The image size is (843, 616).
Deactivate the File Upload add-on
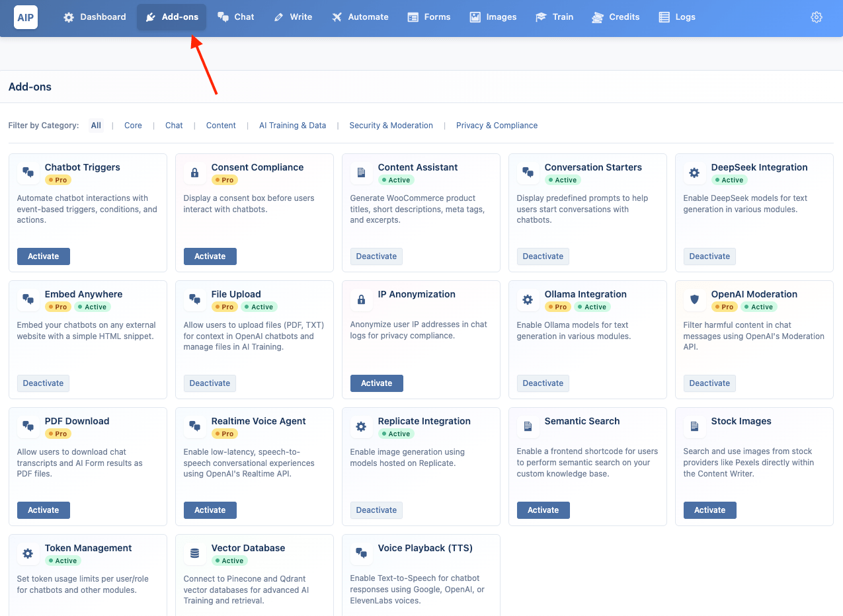click(x=210, y=383)
